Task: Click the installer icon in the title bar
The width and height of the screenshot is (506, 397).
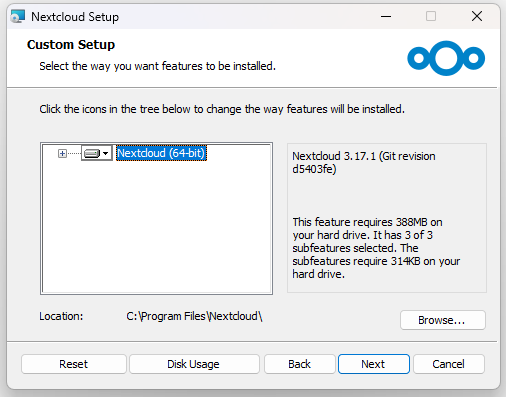Action: [x=18, y=16]
